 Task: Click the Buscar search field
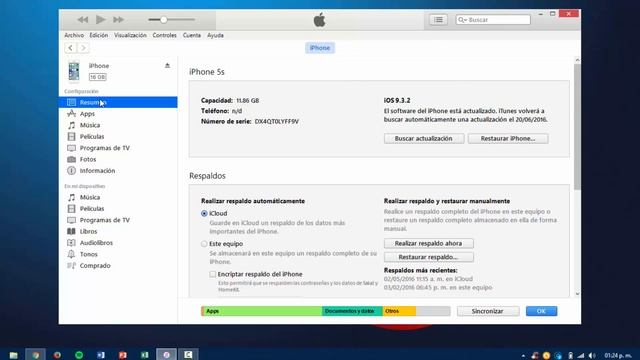tap(493, 20)
